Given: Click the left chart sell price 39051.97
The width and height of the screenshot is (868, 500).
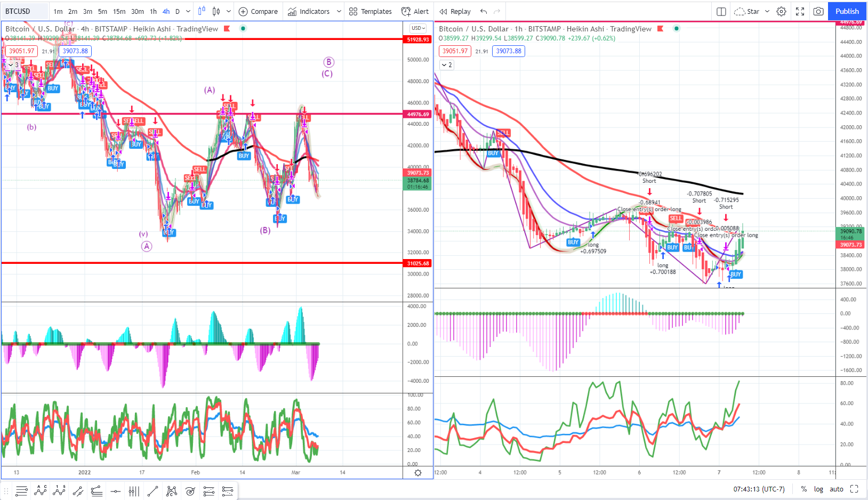Looking at the screenshot, I should 21,51.
